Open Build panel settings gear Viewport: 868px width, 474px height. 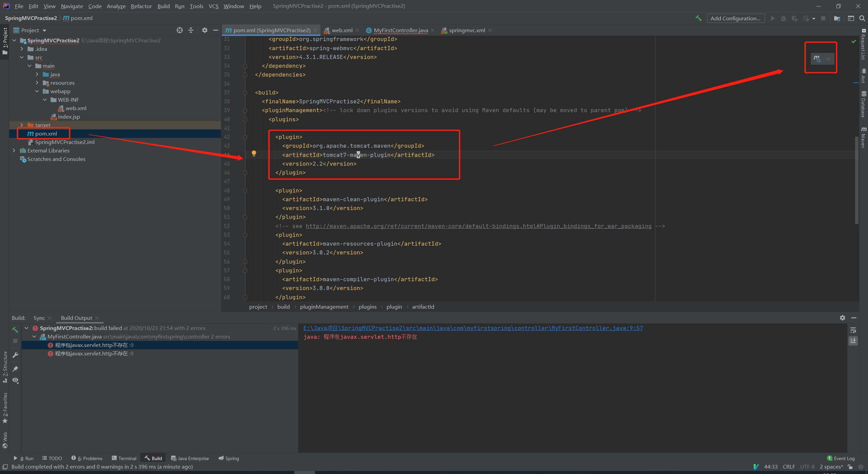point(842,317)
